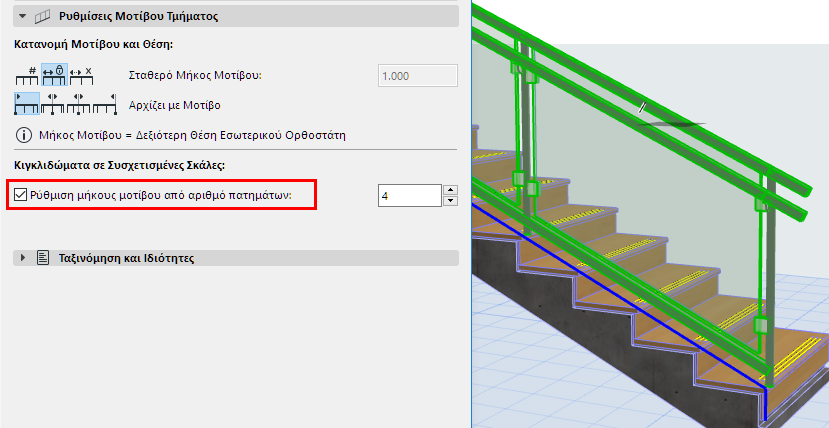Toggle Ρύθμιση μήκους μοτίβου από αριθμό πατημάτων checkbox
This screenshot has width=829, height=428.
pos(21,195)
